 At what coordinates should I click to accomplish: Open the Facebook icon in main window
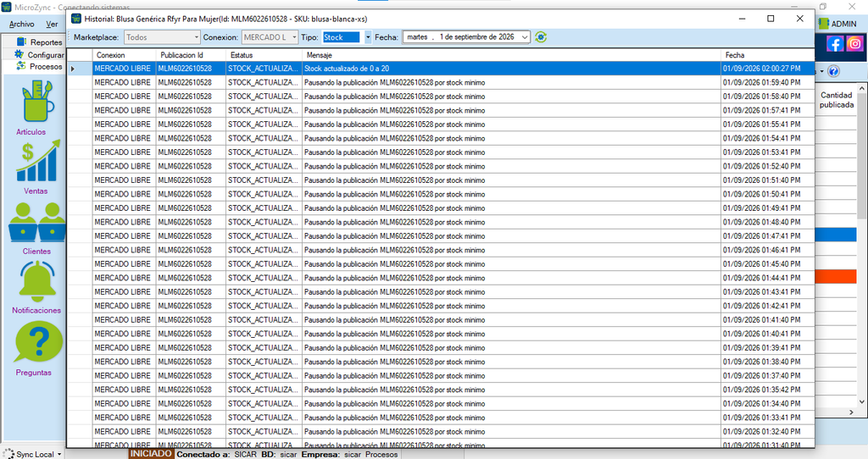pos(835,44)
